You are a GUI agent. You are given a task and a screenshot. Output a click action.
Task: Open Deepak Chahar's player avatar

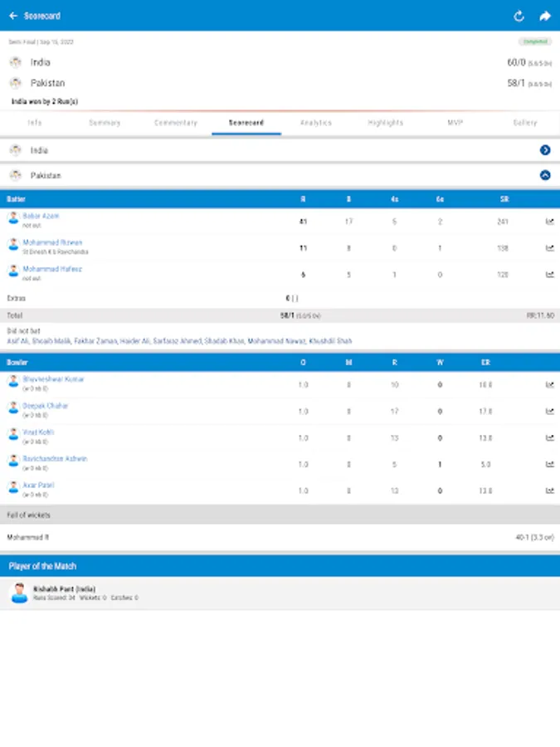click(x=13, y=408)
